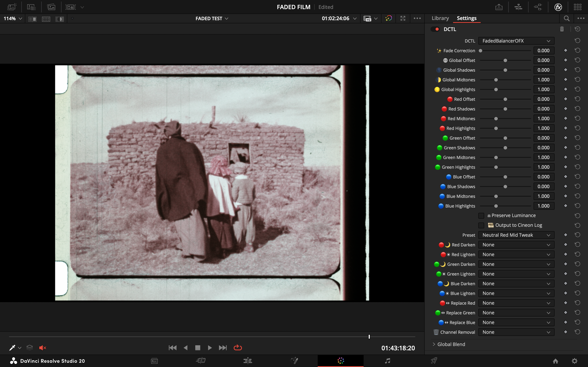Select the Settings tab
Screen dimensions: 588x367
466,18
